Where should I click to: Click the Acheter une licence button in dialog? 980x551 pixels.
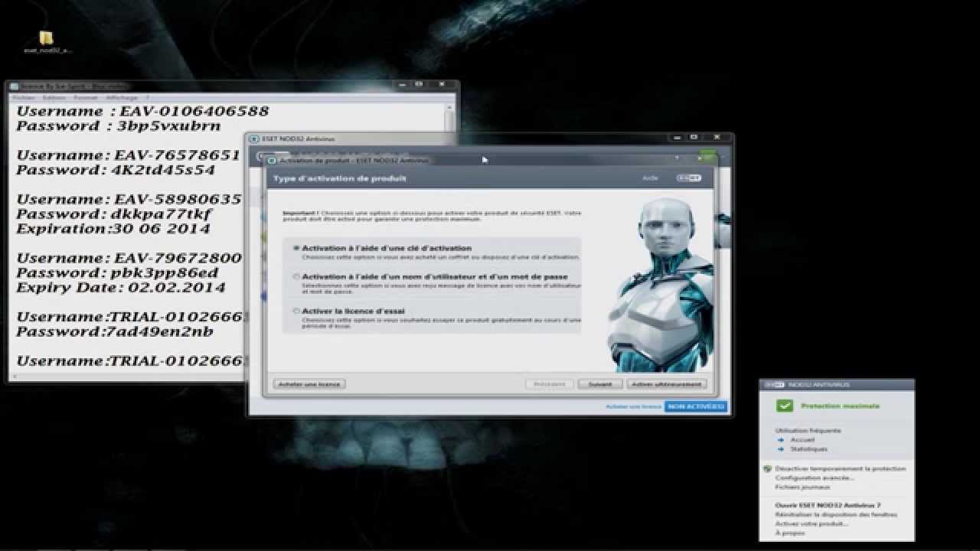[309, 384]
